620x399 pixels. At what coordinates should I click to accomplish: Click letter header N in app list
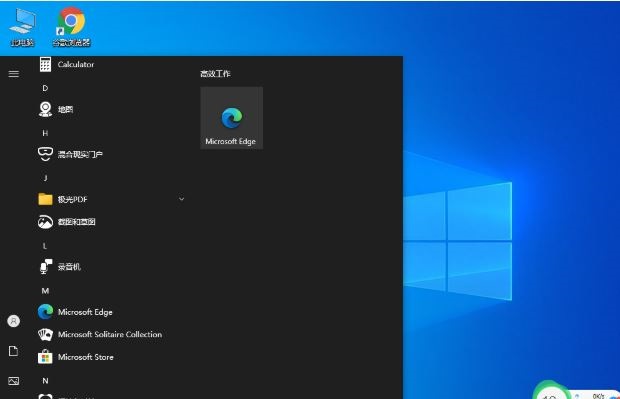click(x=45, y=381)
